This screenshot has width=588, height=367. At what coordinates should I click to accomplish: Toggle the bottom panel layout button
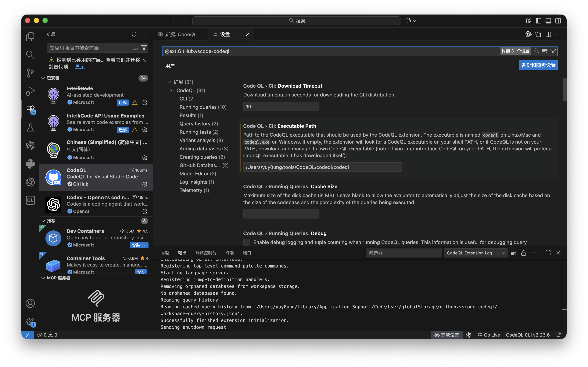click(548, 21)
